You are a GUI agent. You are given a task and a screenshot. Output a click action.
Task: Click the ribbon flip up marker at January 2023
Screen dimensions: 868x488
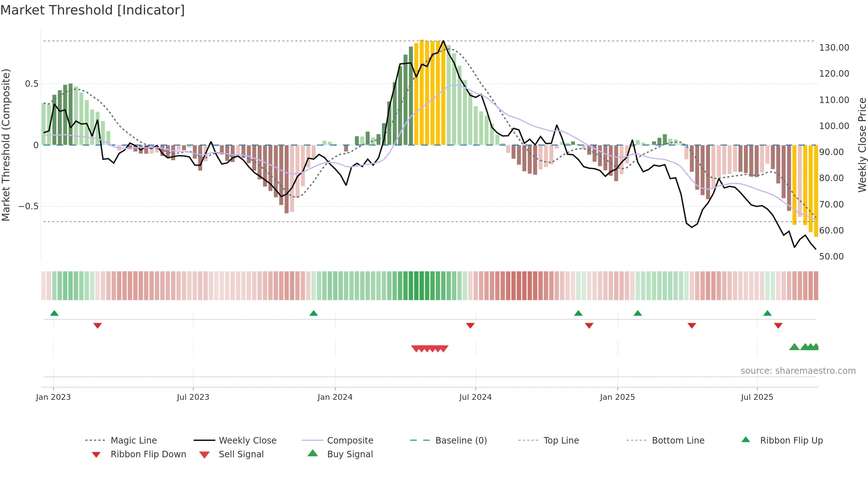point(54,313)
